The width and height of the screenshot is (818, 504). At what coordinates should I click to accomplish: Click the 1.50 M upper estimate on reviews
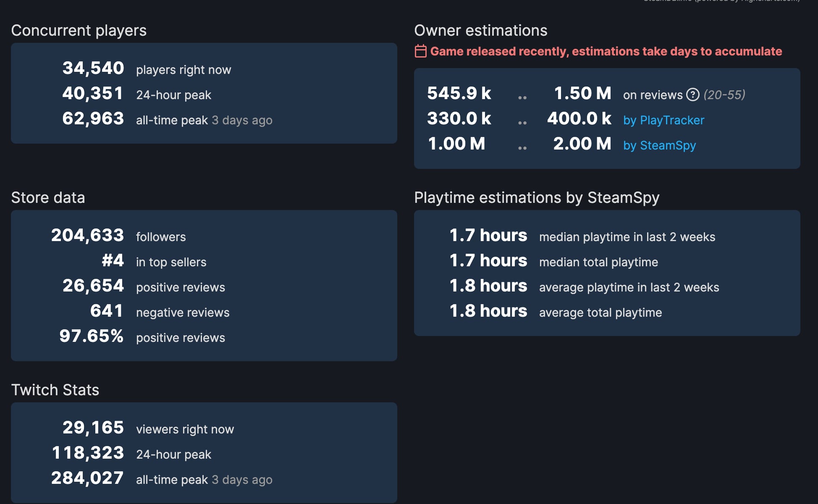pos(582,93)
